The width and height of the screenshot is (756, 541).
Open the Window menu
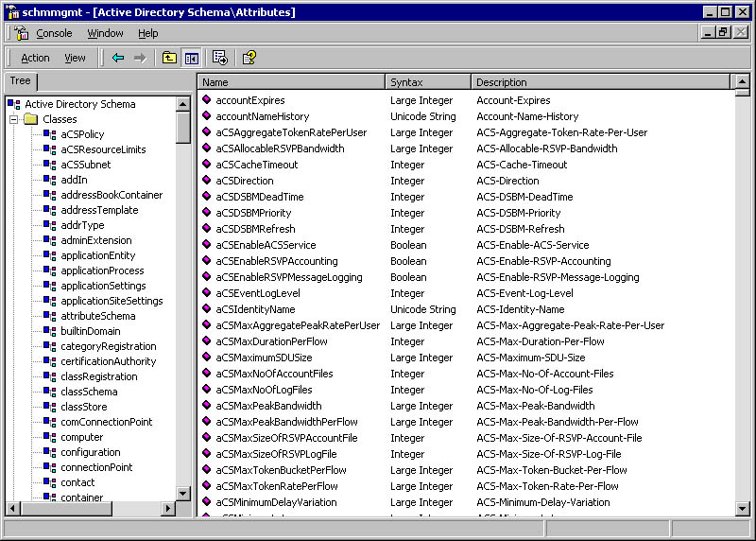105,33
